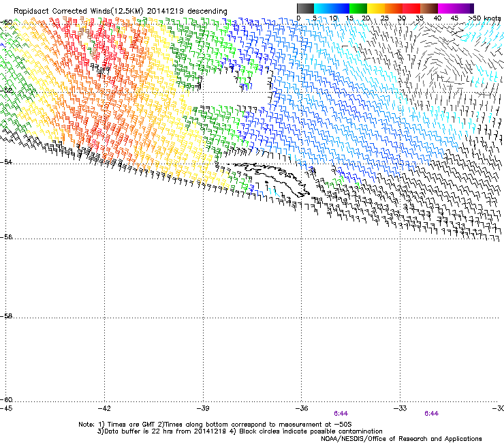Click the latitude label '-54'
Viewport: 504px width, 443px height.
pos(6,162)
